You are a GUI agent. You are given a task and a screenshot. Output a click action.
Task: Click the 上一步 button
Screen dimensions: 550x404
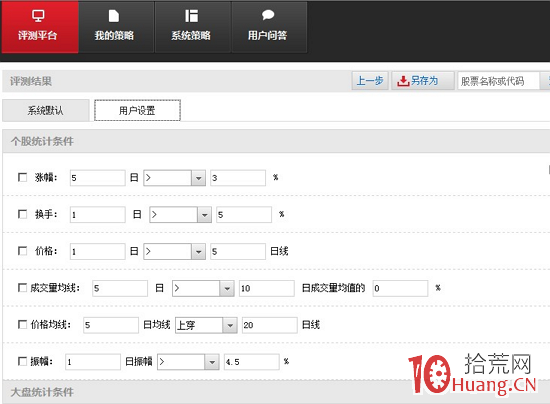tap(370, 81)
